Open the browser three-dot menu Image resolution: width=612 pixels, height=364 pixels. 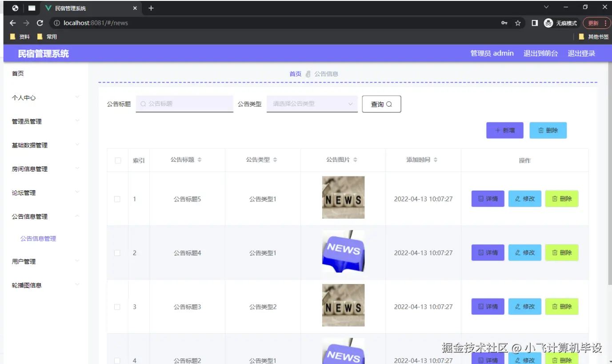coord(605,23)
